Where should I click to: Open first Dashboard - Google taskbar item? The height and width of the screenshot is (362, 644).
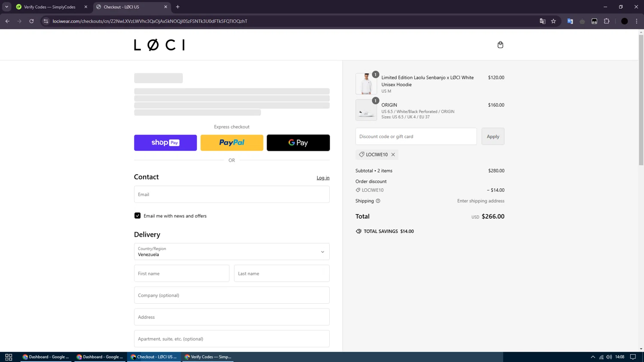[46, 357]
